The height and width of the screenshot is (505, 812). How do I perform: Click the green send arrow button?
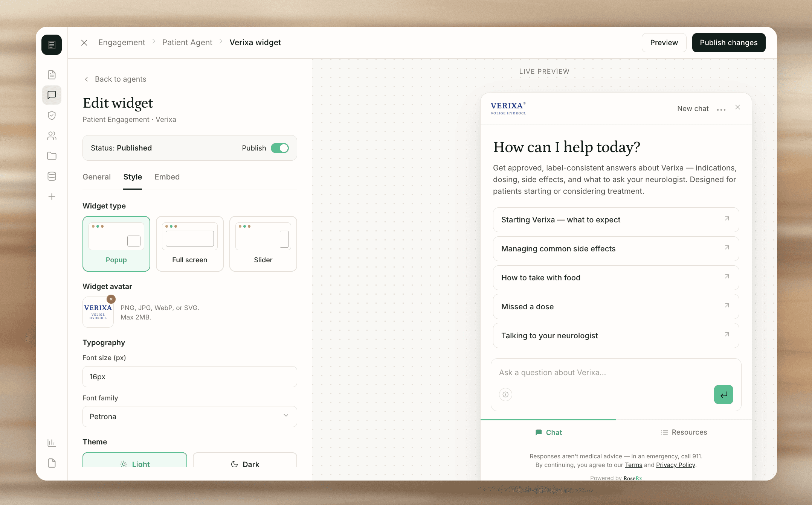723,394
